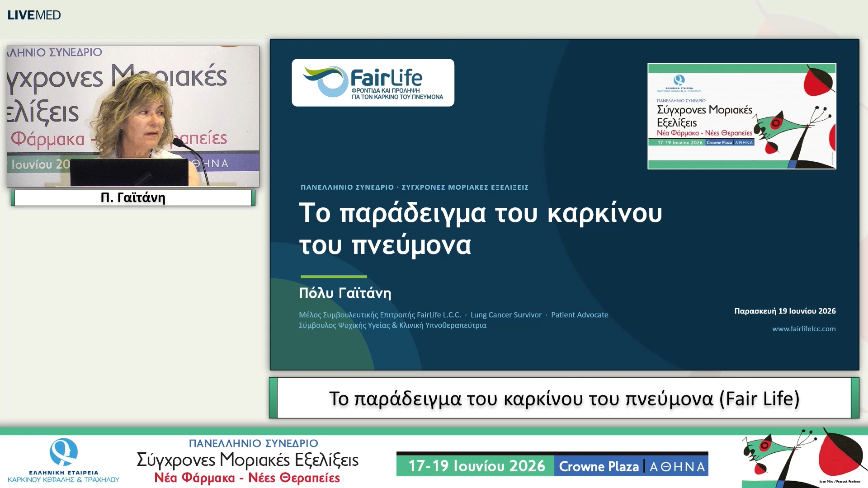Viewport: 868px width, 488px height.
Task: Click the caption bar with talk title (Fair Life)
Action: tap(564, 398)
